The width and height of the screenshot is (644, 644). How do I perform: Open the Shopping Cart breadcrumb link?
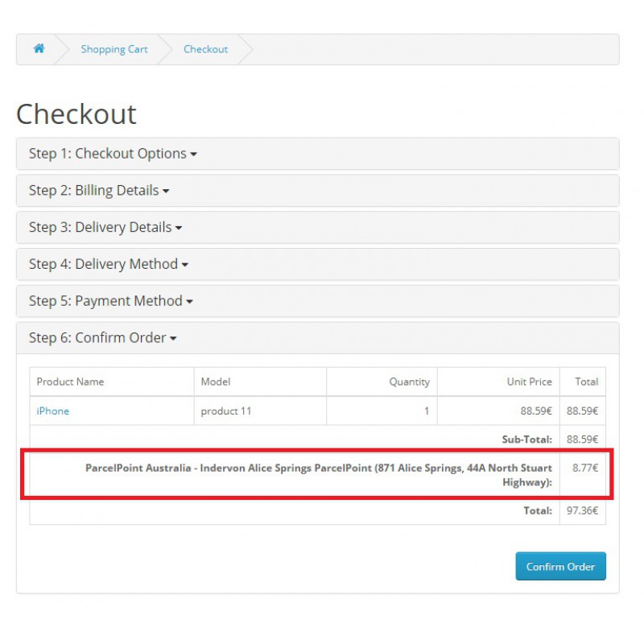[114, 49]
